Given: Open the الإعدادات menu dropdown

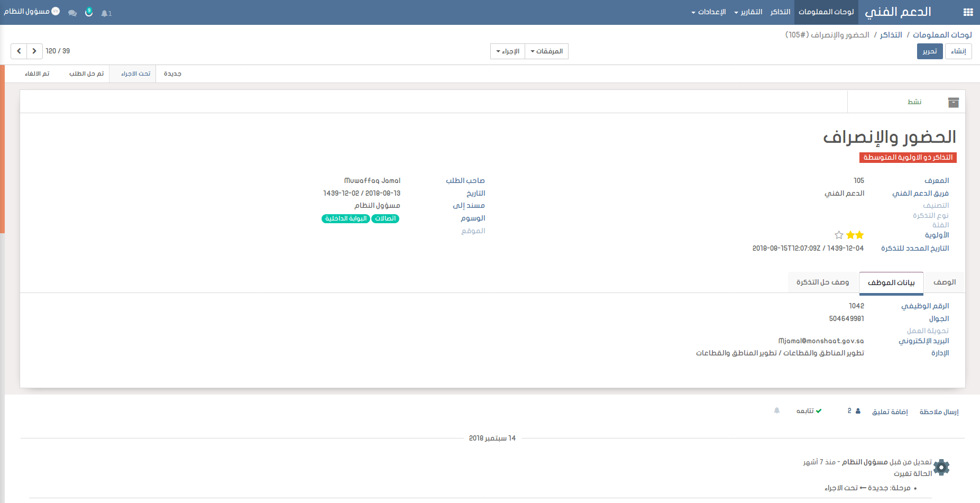Looking at the screenshot, I should (x=708, y=12).
